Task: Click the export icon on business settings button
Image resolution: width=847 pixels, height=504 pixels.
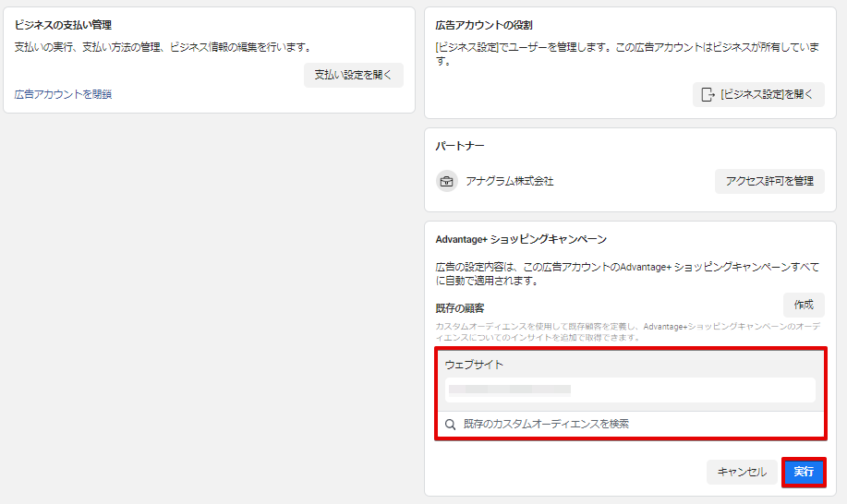Action: click(x=708, y=94)
